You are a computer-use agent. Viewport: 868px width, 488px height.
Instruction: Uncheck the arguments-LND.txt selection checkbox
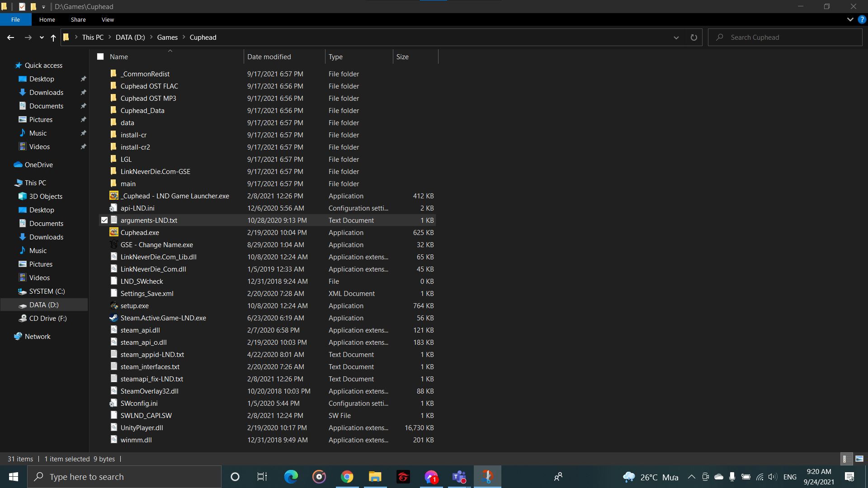coord(104,220)
